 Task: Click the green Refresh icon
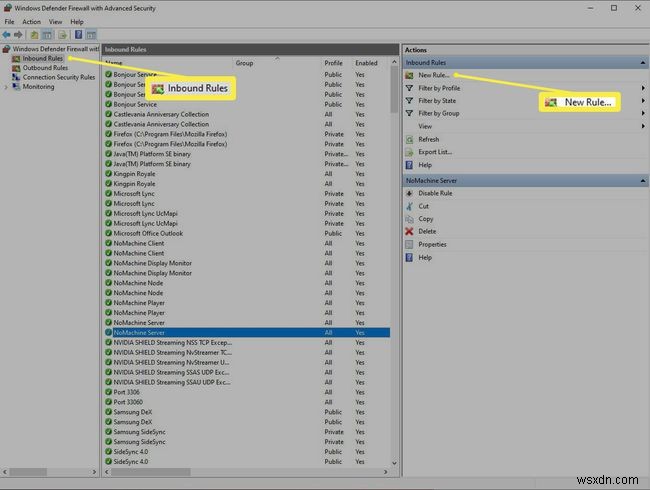pyautogui.click(x=409, y=139)
